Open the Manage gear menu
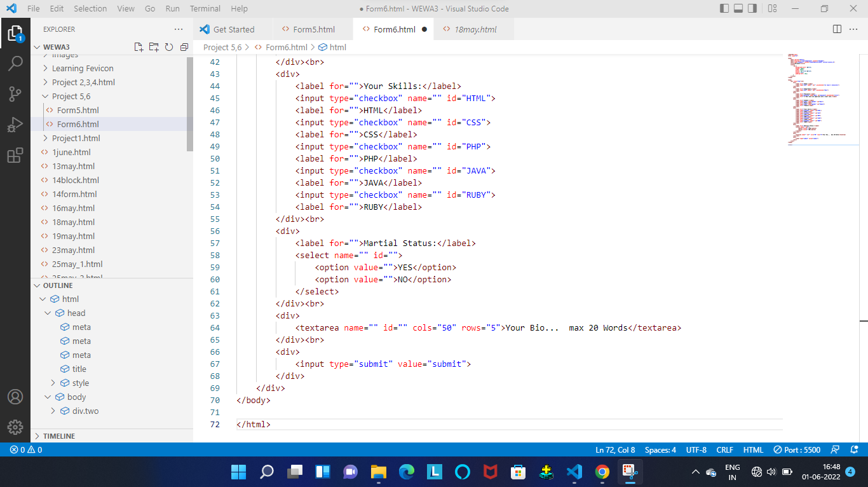Viewport: 868px width, 487px height. (15, 427)
